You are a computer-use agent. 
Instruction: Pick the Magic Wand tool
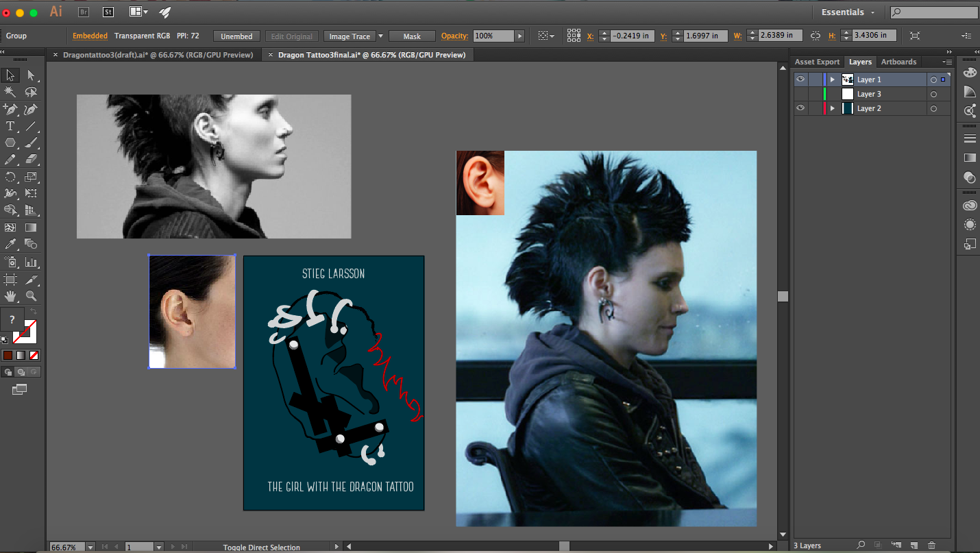pyautogui.click(x=10, y=92)
